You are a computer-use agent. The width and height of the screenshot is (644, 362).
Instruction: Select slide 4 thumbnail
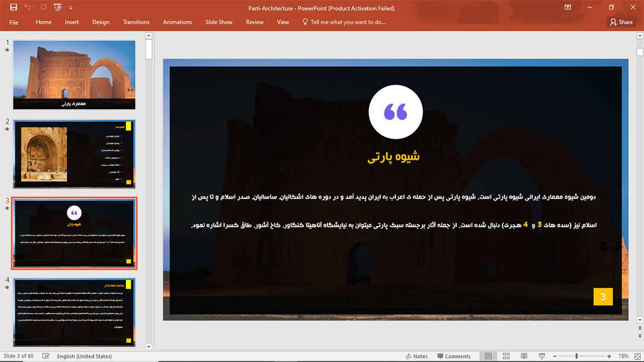(74, 312)
